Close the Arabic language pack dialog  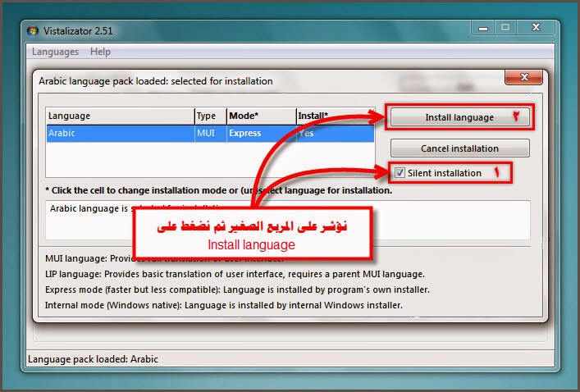coord(523,77)
